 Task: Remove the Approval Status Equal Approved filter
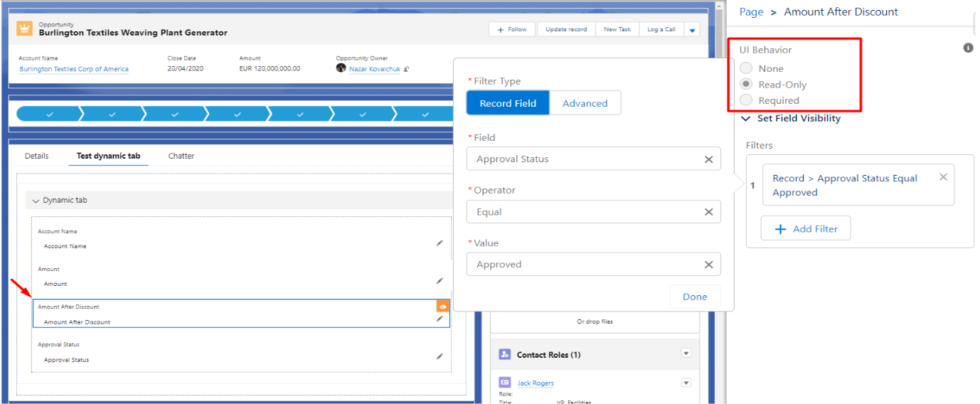click(x=943, y=177)
